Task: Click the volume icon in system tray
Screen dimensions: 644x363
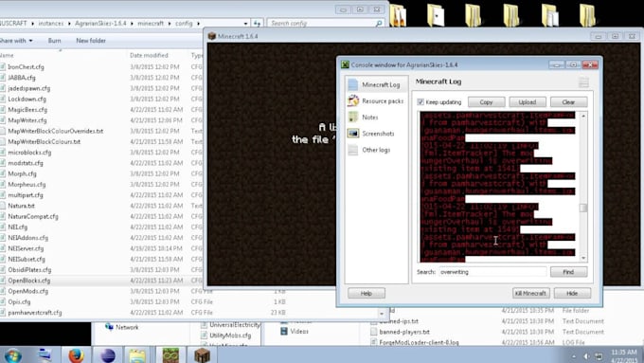Action: 586,356
